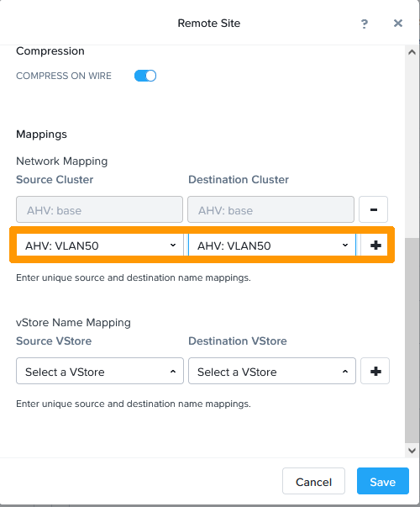Click the disabled destination AHV: base field
Viewport: 420px width, 507px height.
(270, 209)
